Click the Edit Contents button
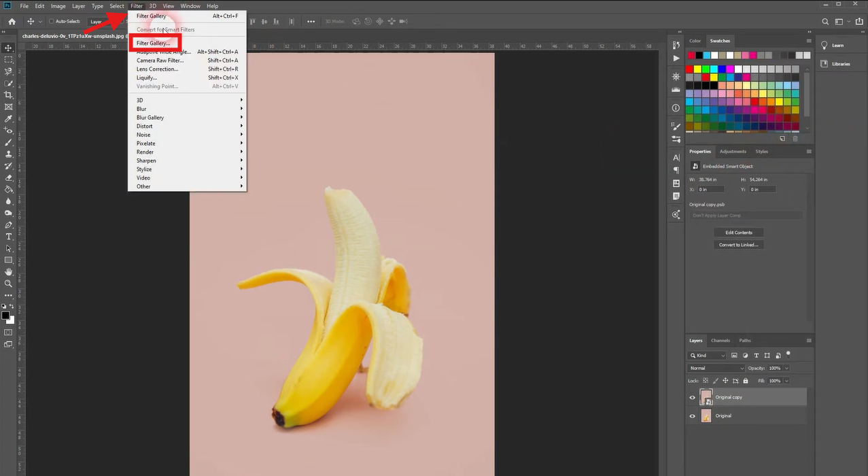The width and height of the screenshot is (868, 476). (738, 233)
